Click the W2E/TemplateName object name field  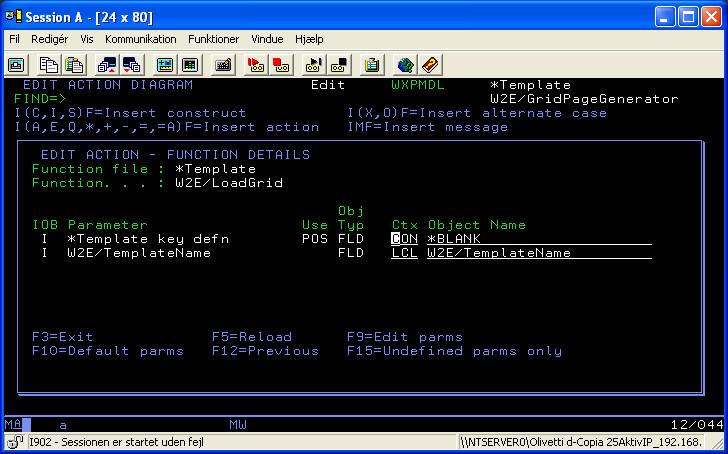(x=540, y=253)
